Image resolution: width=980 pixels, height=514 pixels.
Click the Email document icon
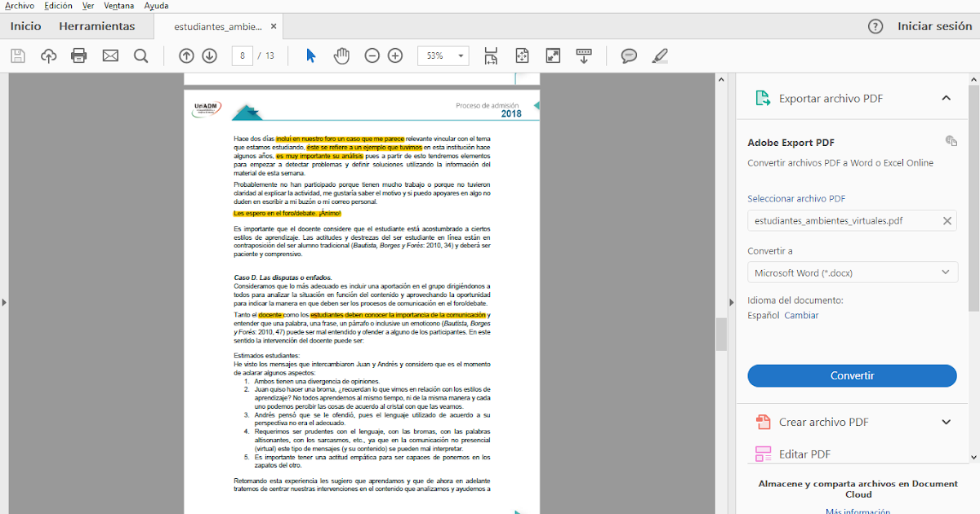coord(109,55)
